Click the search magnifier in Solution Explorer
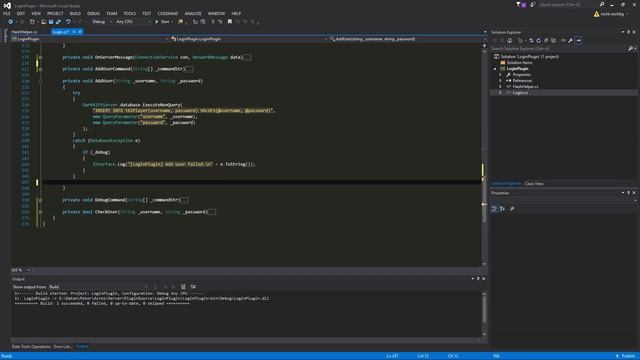Screen dimensions: 640x360 [630, 49]
